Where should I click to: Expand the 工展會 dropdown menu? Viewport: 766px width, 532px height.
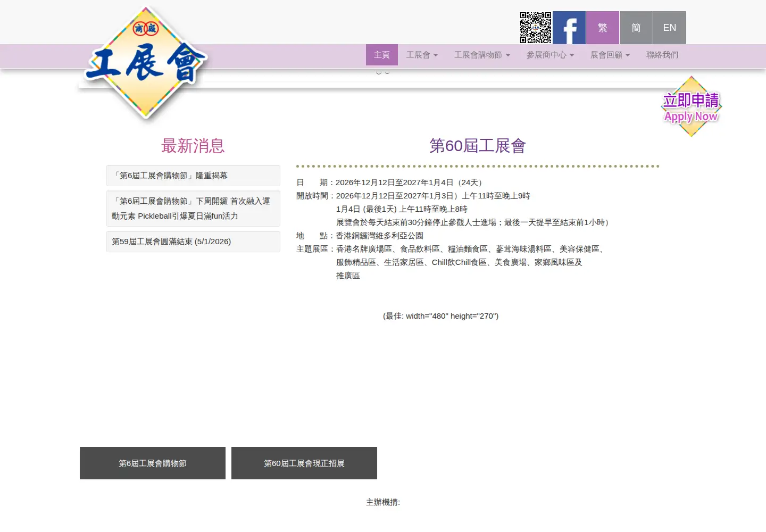point(422,55)
